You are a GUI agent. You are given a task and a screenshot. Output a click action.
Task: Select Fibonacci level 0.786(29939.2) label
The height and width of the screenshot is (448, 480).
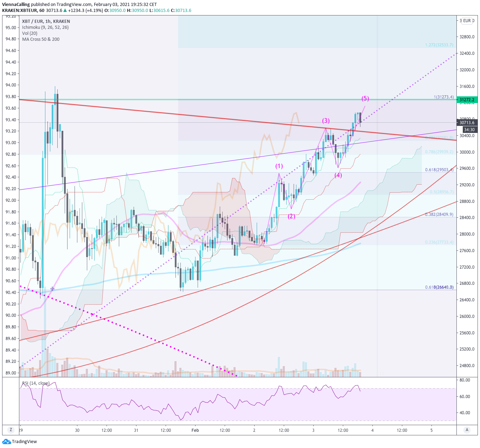[x=439, y=152]
